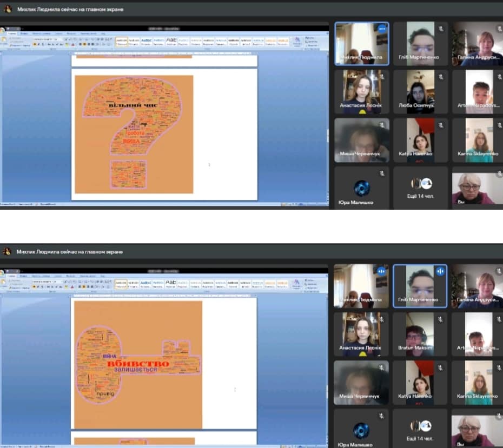Select Katya Harenko's video tile in lower screenshot
Image resolution: width=503 pixels, height=448 pixels.
420,383
